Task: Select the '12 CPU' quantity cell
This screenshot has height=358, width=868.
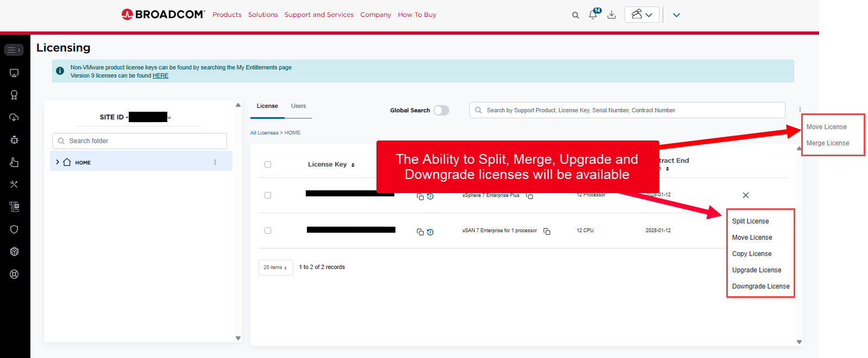Action: pyautogui.click(x=585, y=231)
